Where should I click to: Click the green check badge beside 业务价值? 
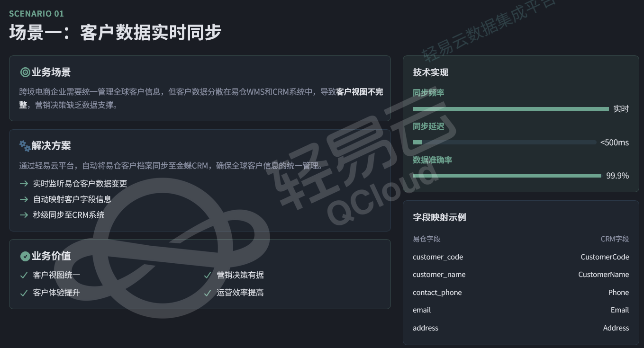25,256
